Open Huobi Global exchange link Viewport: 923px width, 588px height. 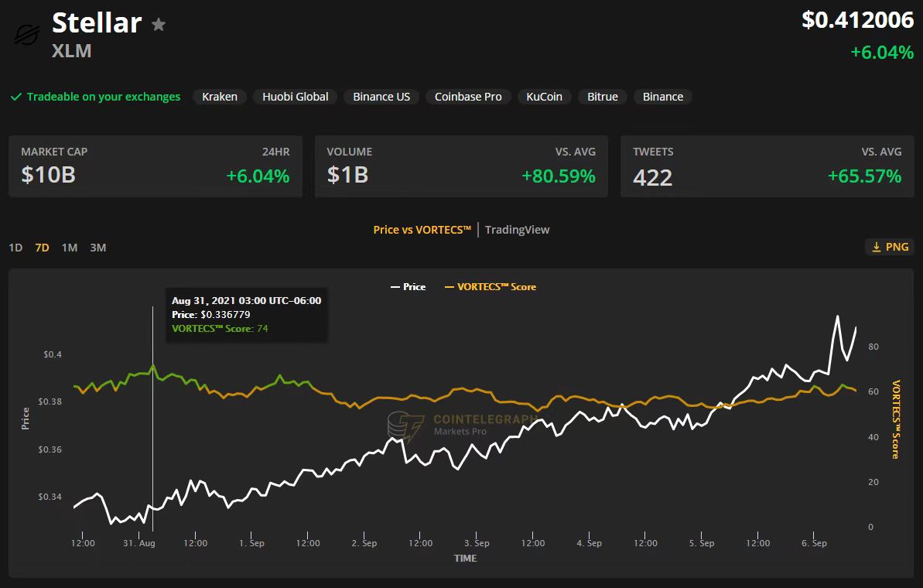click(x=295, y=97)
